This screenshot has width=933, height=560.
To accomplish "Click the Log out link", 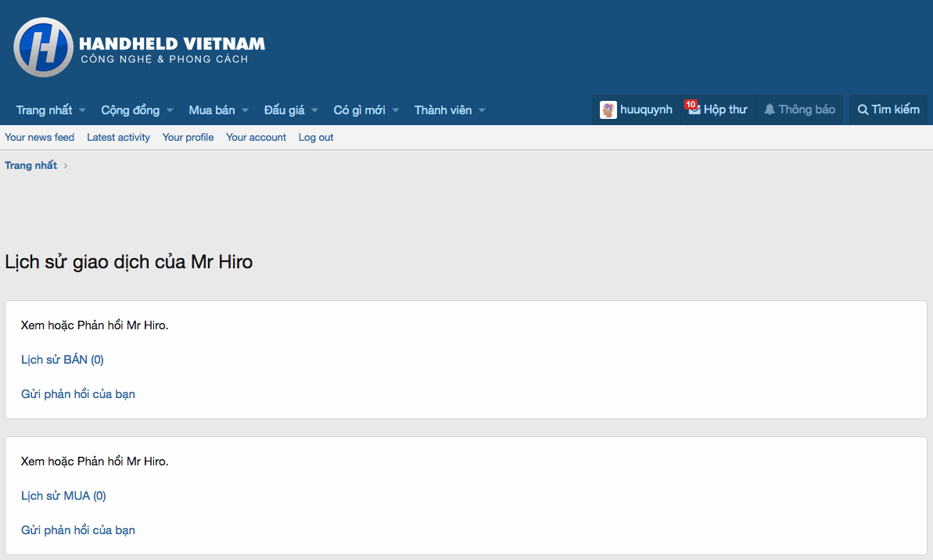I will (316, 138).
